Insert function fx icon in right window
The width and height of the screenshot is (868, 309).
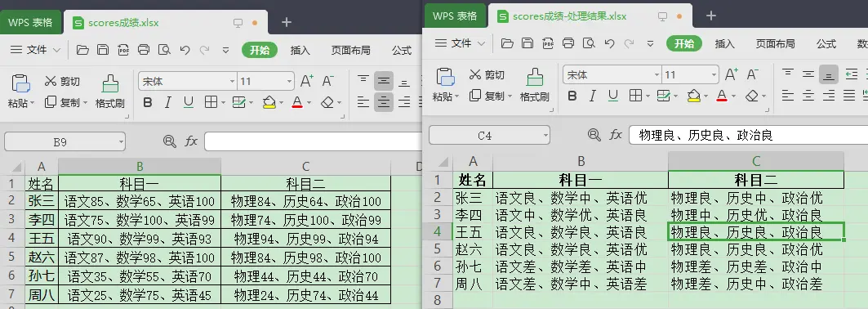pos(616,135)
